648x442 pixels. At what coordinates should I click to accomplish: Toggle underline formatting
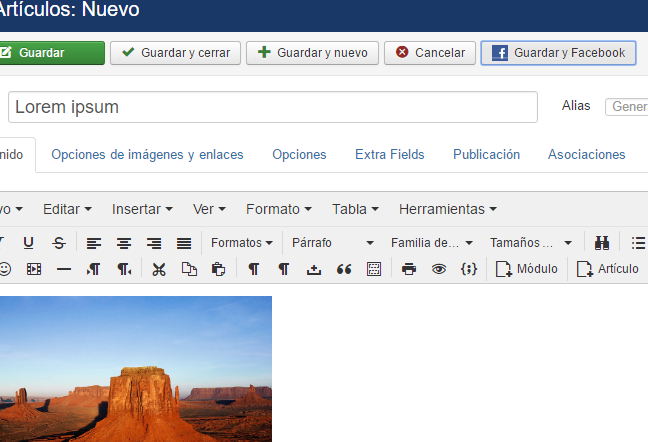[x=28, y=243]
